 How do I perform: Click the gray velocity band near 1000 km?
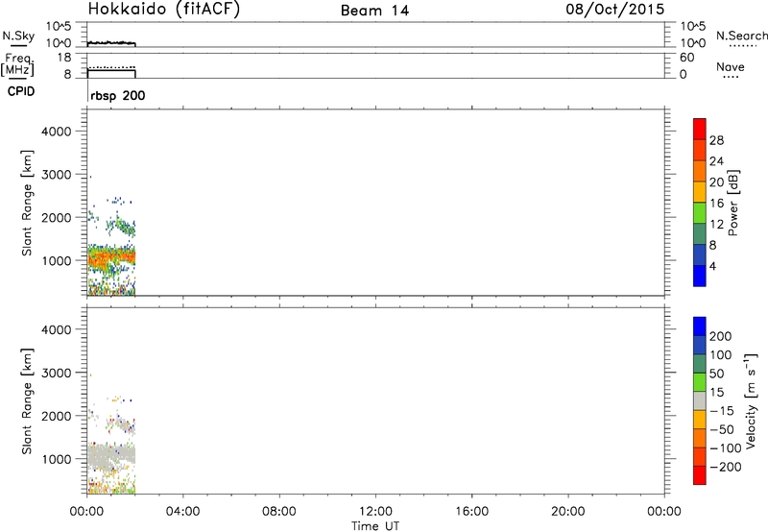(x=111, y=455)
